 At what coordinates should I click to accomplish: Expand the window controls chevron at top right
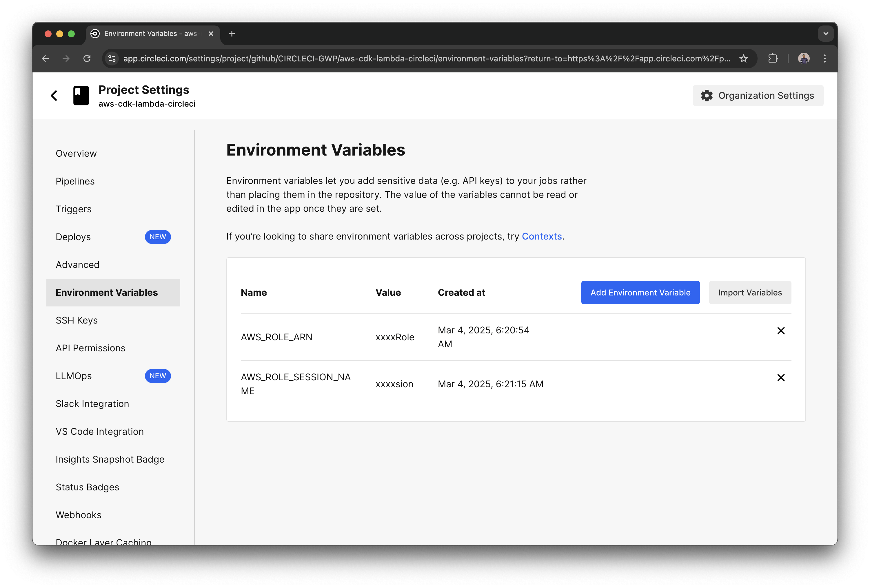coord(825,34)
